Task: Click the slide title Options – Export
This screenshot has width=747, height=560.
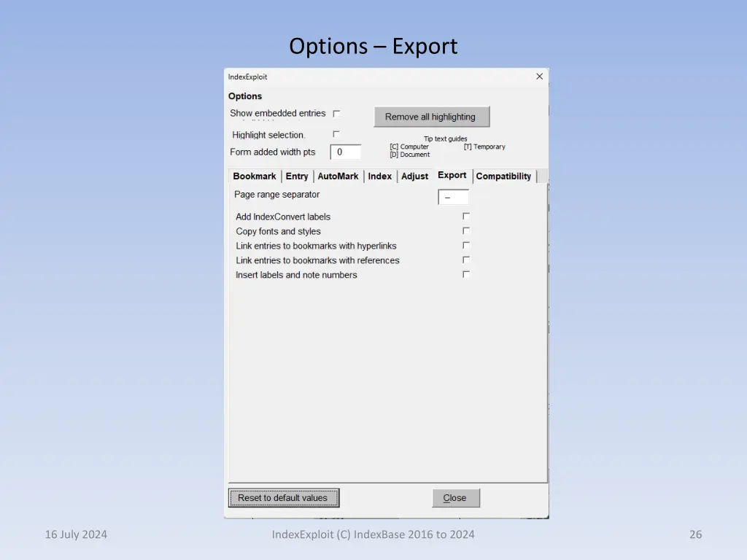Action: coord(373,46)
